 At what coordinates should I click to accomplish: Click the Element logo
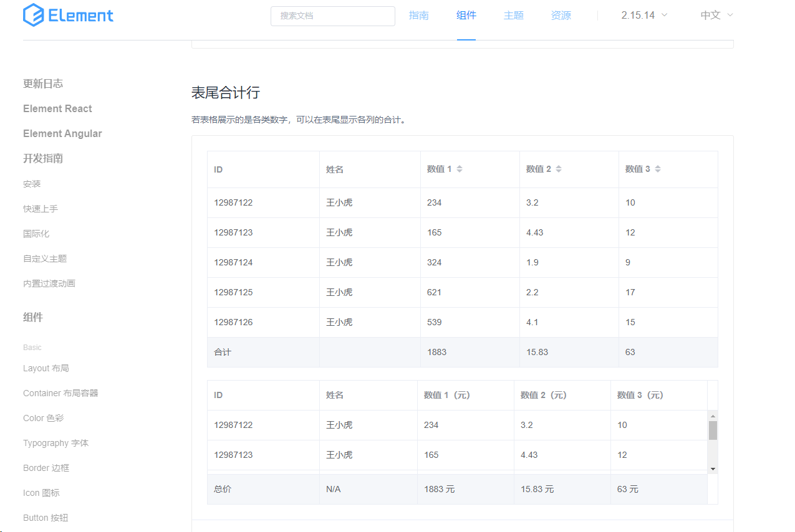point(69,15)
